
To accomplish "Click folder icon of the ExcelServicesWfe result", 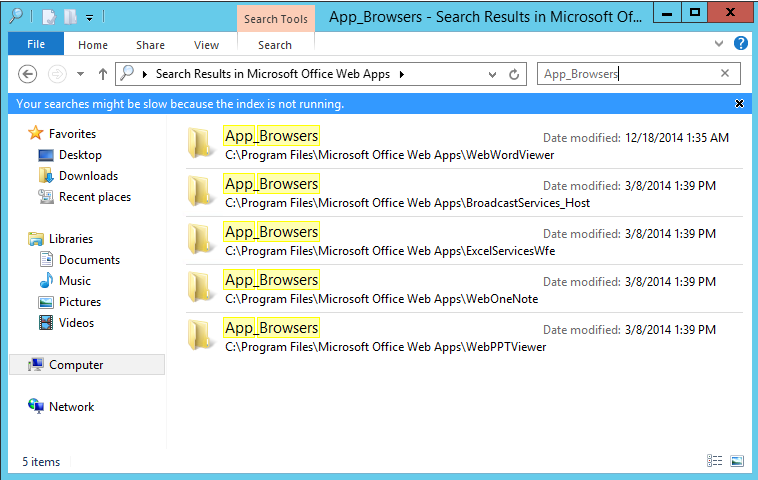I will 201,239.
